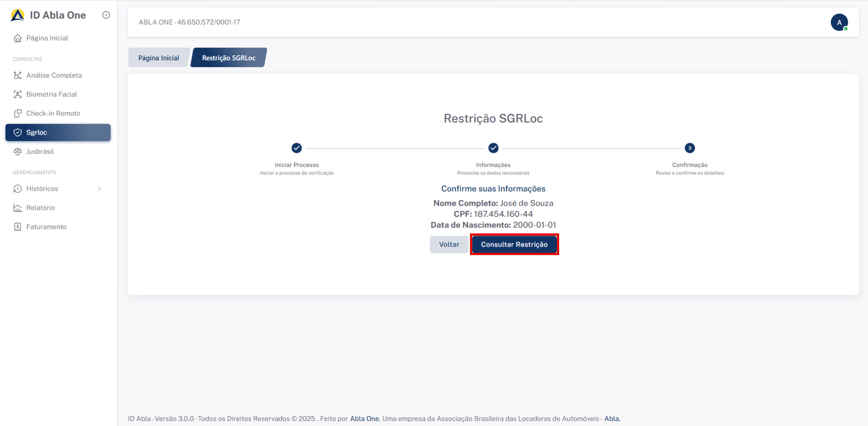Click the Informações step checkmark
Viewport: 868px width, 426px height.
point(493,148)
